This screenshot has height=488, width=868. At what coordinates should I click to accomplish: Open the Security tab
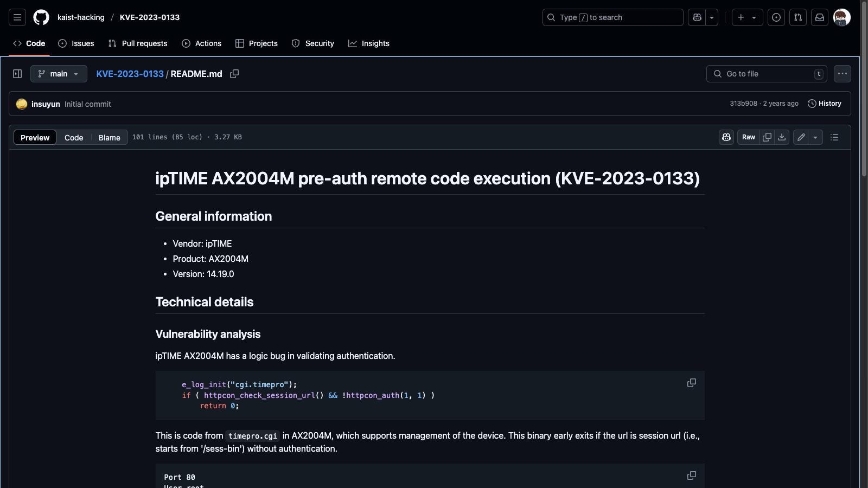click(313, 43)
